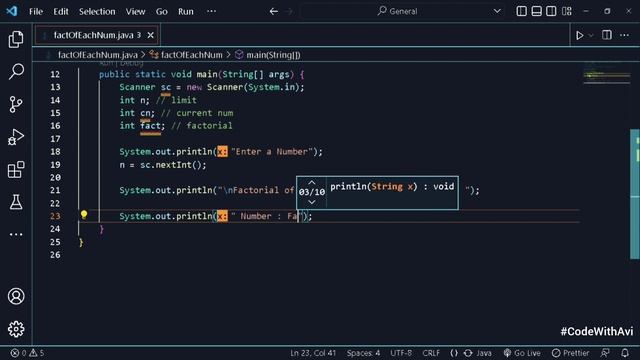
Task: Open the run options dropdown arrow
Action: click(x=591, y=36)
